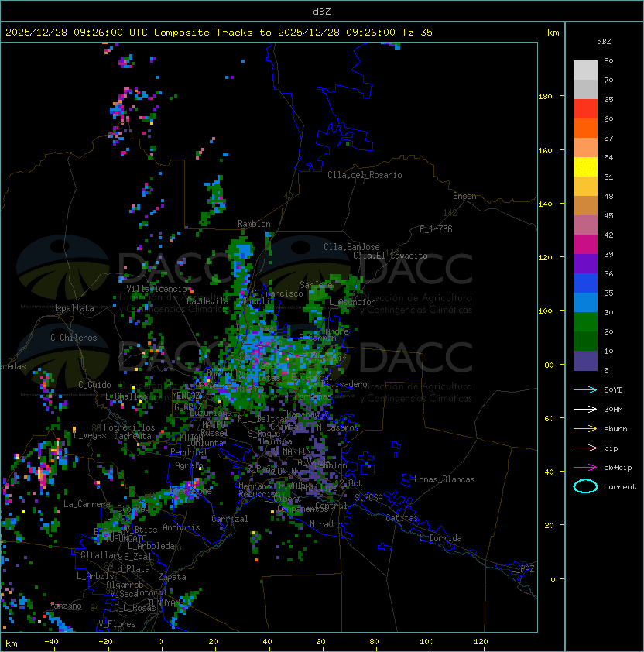Click the 'L_Dormida' label
The width and height of the screenshot is (644, 652).
pos(441,538)
